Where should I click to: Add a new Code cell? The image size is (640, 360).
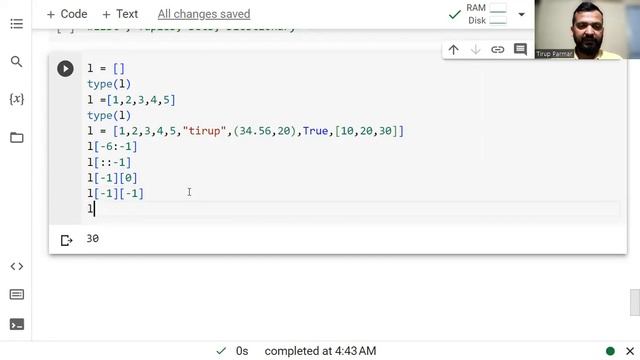click(67, 14)
